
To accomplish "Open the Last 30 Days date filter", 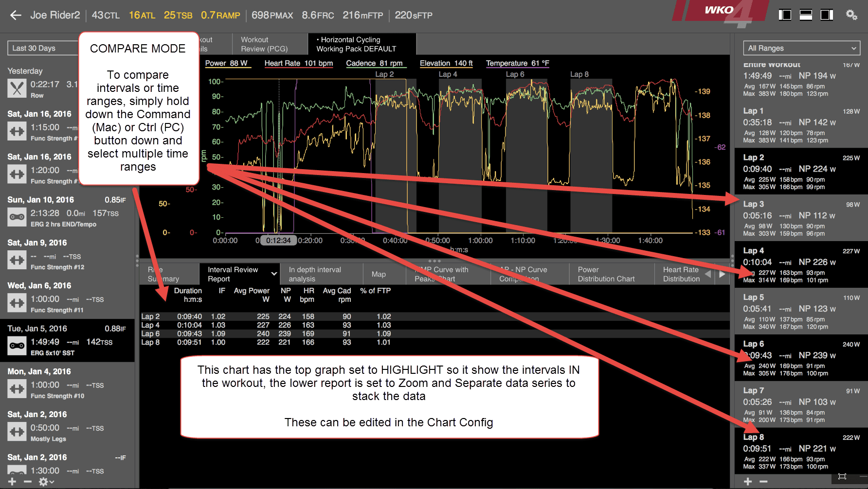I will coord(43,48).
